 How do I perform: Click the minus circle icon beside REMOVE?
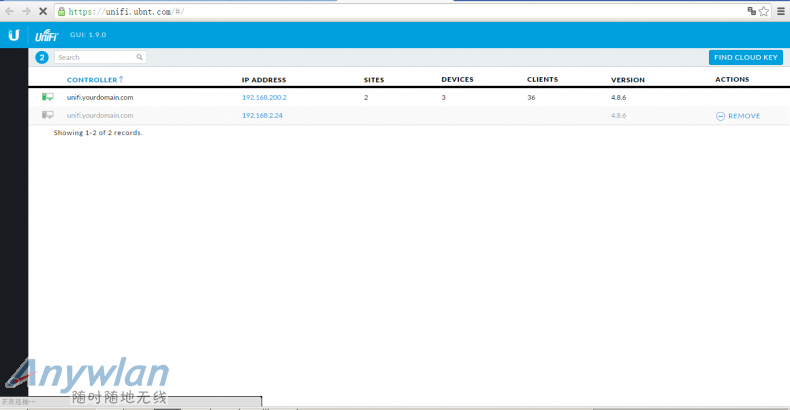[720, 116]
